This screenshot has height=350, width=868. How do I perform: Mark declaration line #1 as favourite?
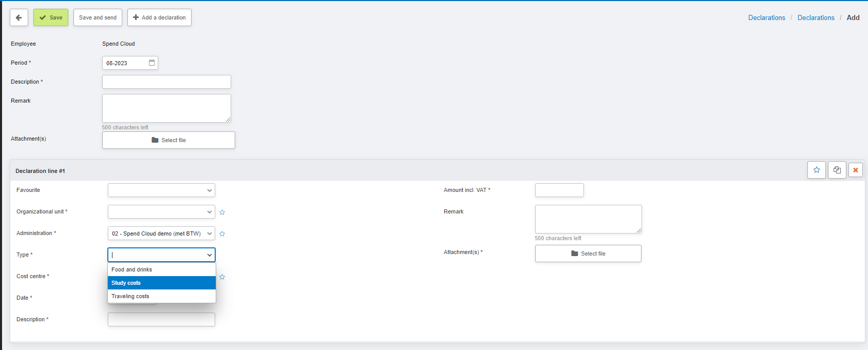(x=817, y=170)
